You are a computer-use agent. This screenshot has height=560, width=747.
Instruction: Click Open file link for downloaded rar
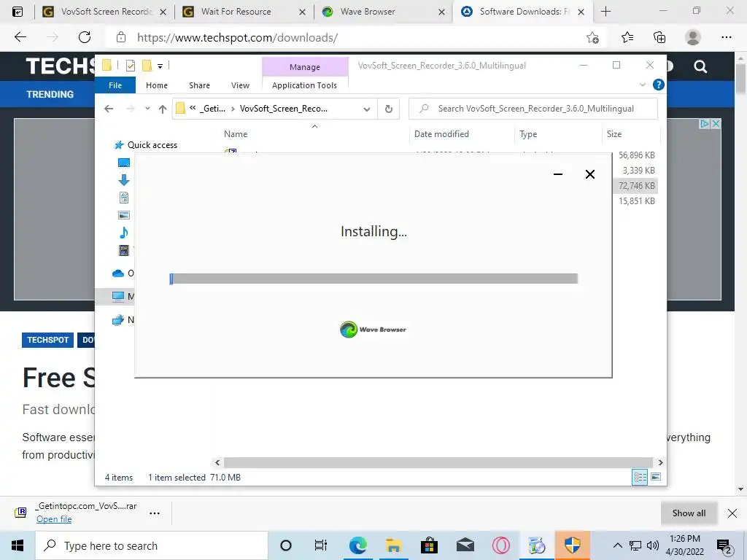(x=54, y=519)
